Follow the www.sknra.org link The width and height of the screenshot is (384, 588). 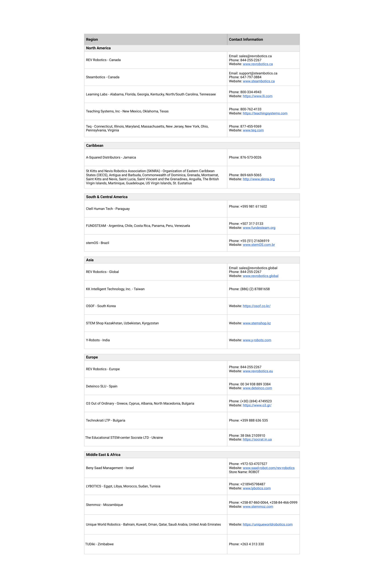(258, 179)
